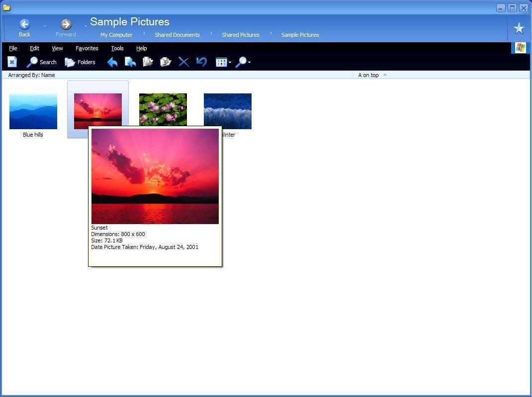Minimize the Sample Pictures window

click(501, 8)
